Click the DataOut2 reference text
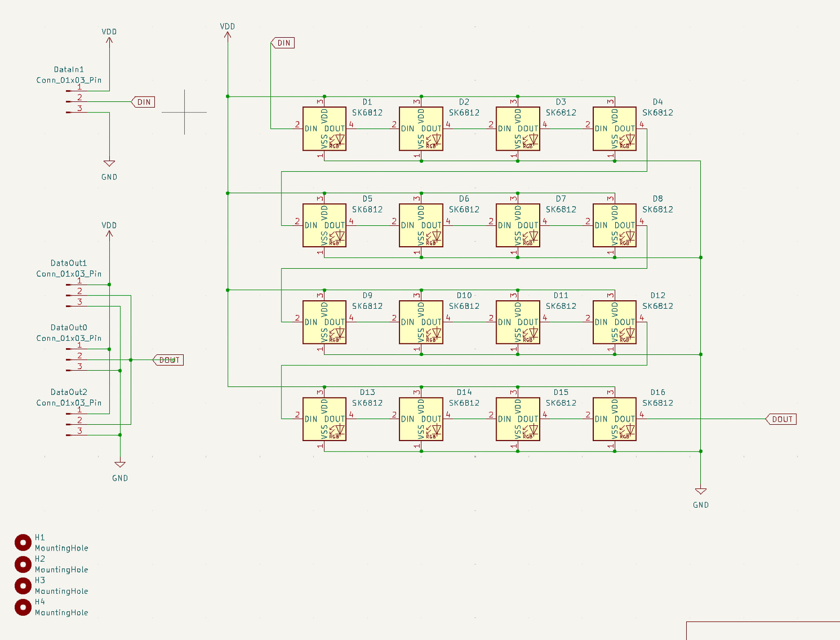840x640 pixels. pos(69,392)
